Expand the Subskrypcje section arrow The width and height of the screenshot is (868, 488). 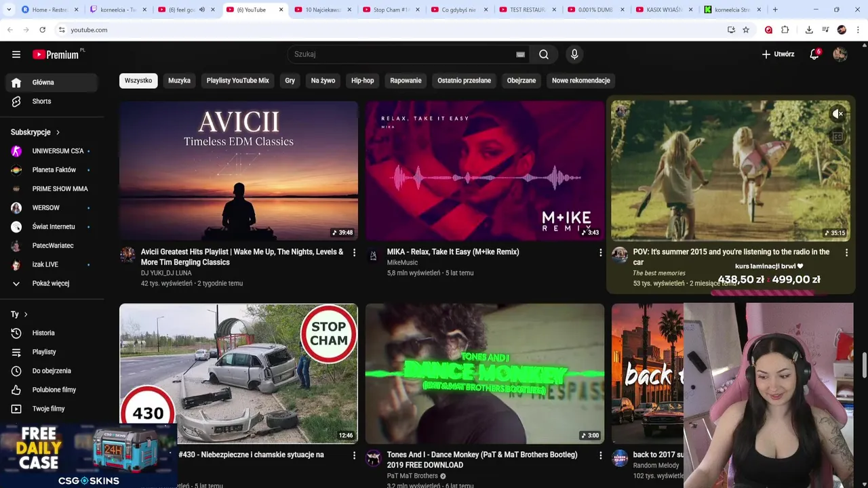[58, 132]
